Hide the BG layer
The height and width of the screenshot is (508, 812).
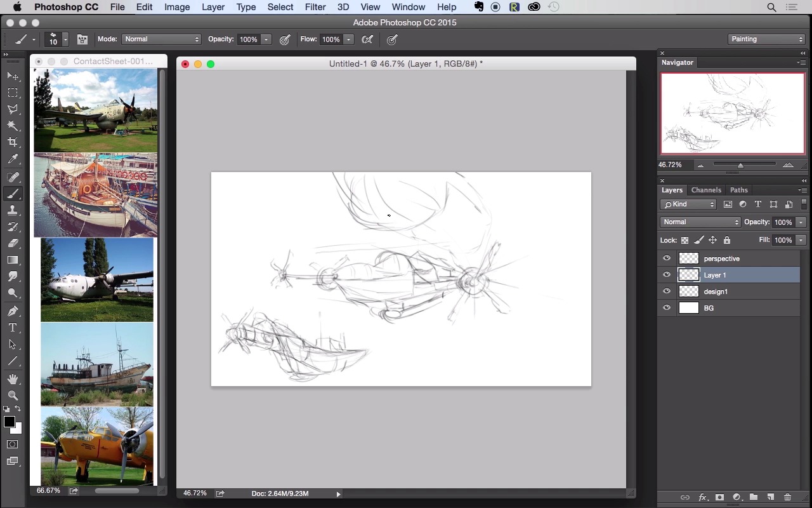pos(667,308)
